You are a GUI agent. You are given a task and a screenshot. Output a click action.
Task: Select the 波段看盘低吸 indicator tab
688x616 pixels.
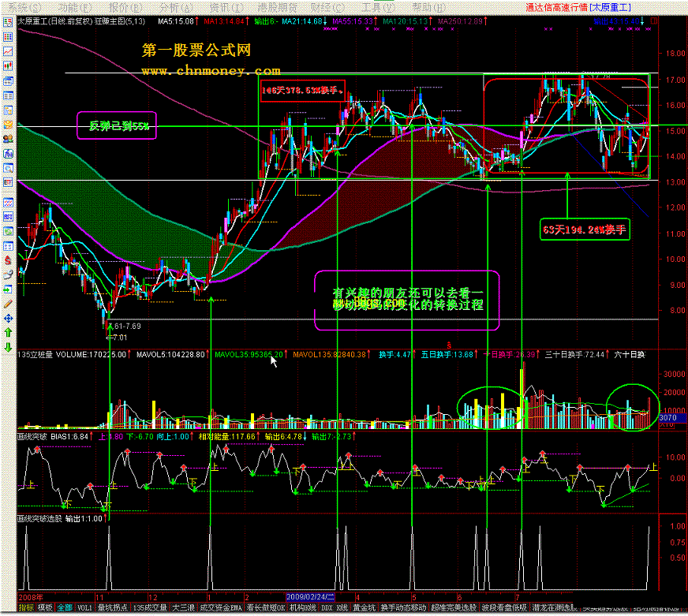tap(504, 607)
